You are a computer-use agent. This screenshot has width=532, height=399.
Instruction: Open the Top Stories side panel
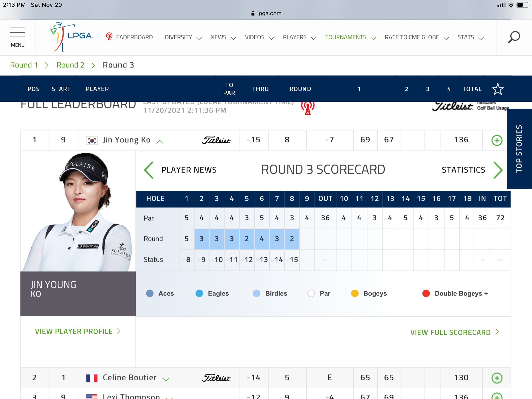tap(519, 149)
